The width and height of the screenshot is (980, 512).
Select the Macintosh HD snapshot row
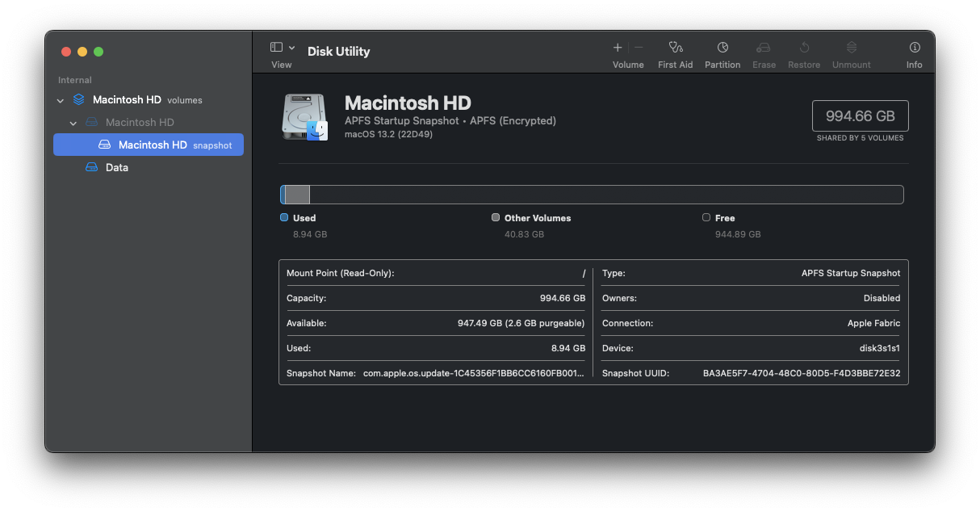(149, 145)
